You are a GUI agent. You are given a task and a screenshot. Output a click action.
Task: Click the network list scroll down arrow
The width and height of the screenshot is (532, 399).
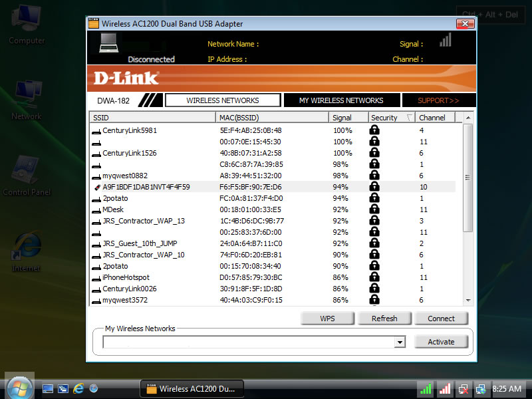(x=467, y=300)
